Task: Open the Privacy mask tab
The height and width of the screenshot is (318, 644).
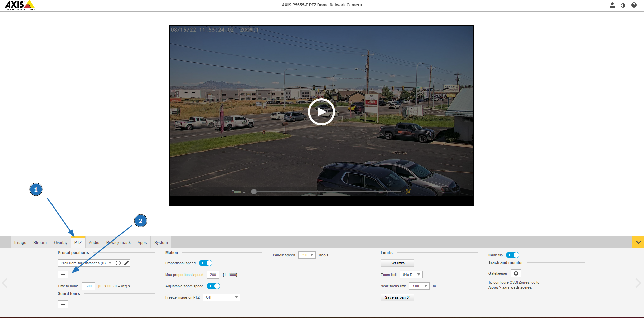Action: (118, 243)
